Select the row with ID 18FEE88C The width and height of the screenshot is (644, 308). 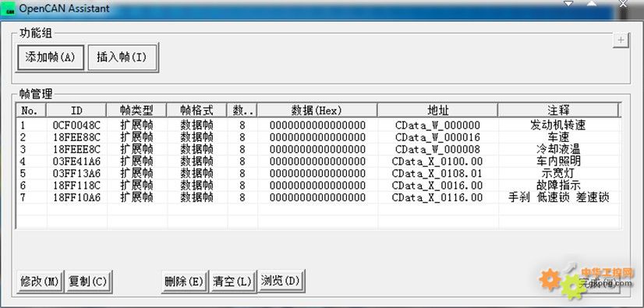(x=318, y=137)
